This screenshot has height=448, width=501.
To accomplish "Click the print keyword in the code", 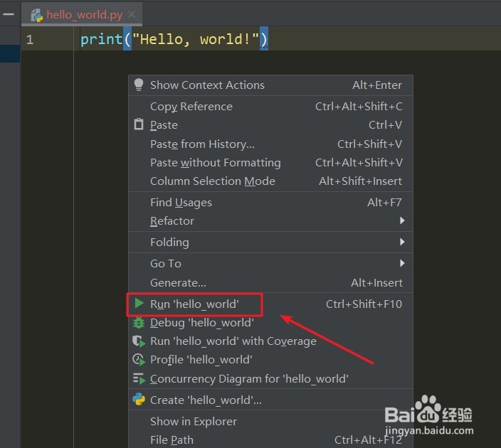I will point(101,40).
